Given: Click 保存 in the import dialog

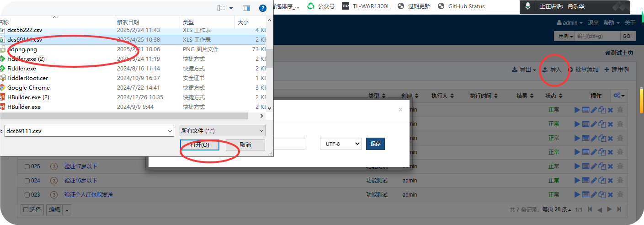Looking at the screenshot, I should (375, 144).
